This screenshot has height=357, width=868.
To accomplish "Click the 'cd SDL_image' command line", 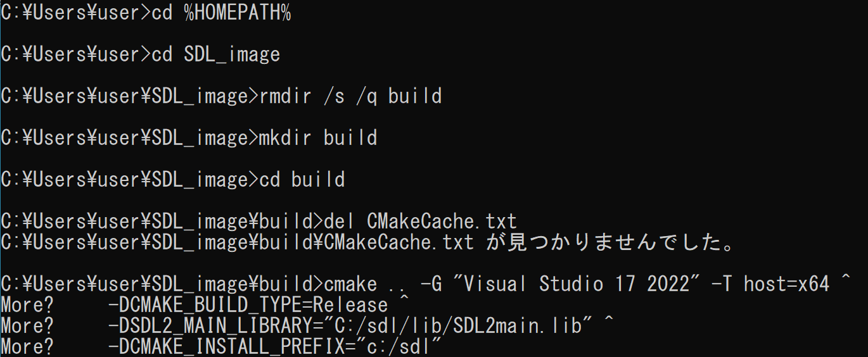I will click(215, 55).
